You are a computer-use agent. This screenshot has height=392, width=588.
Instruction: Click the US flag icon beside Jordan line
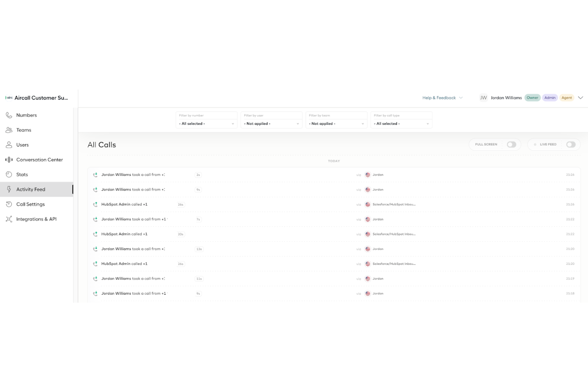(367, 174)
